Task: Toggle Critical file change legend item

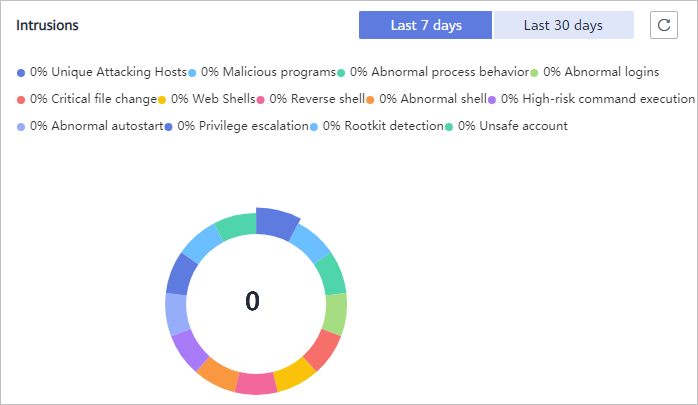Action: point(87,99)
